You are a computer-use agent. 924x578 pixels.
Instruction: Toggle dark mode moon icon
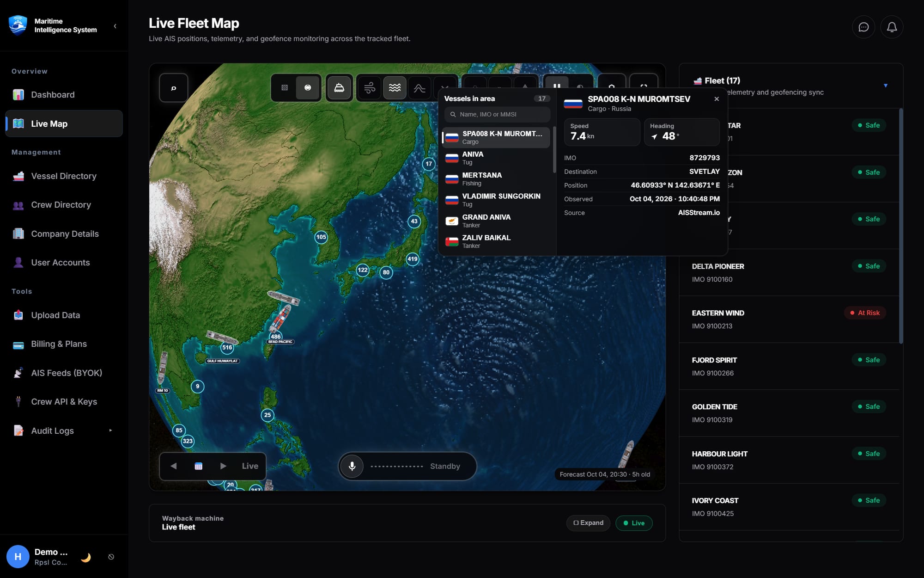click(85, 557)
